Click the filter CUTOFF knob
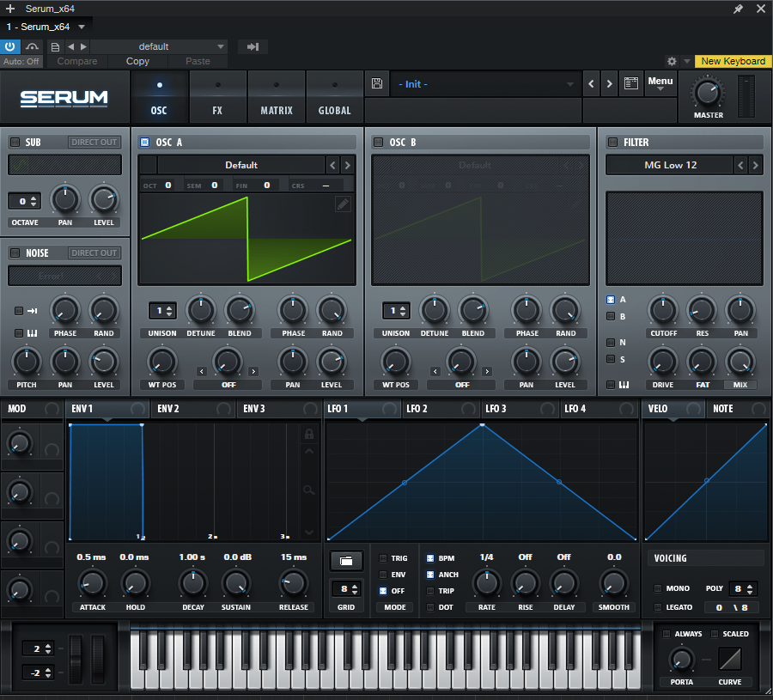Screen dimensions: 773x700 (x=663, y=310)
